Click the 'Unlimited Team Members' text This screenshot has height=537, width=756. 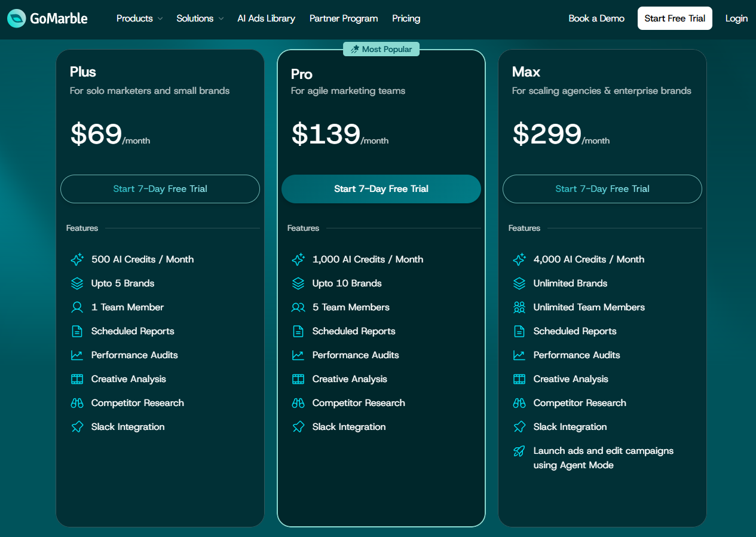(589, 307)
